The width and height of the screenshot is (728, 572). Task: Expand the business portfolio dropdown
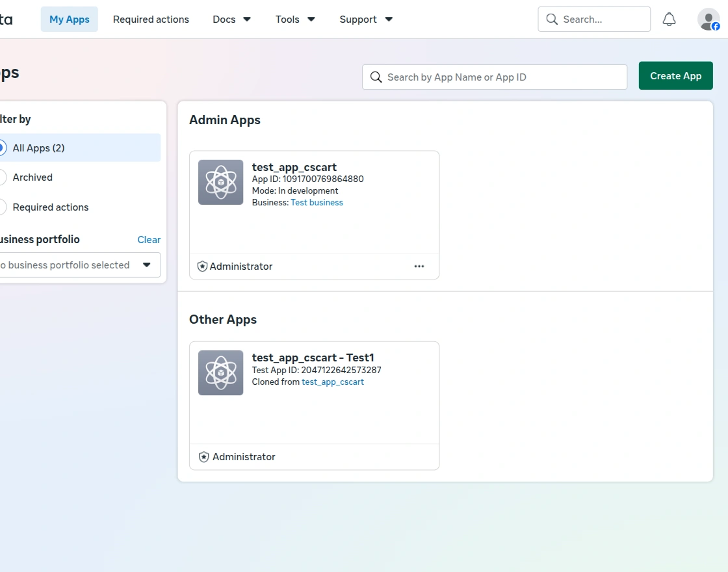[x=80, y=265]
